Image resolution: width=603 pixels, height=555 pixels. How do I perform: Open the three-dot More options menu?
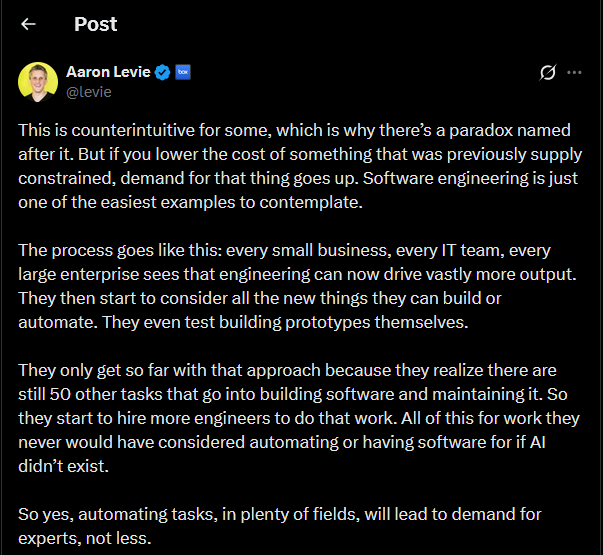click(x=574, y=73)
